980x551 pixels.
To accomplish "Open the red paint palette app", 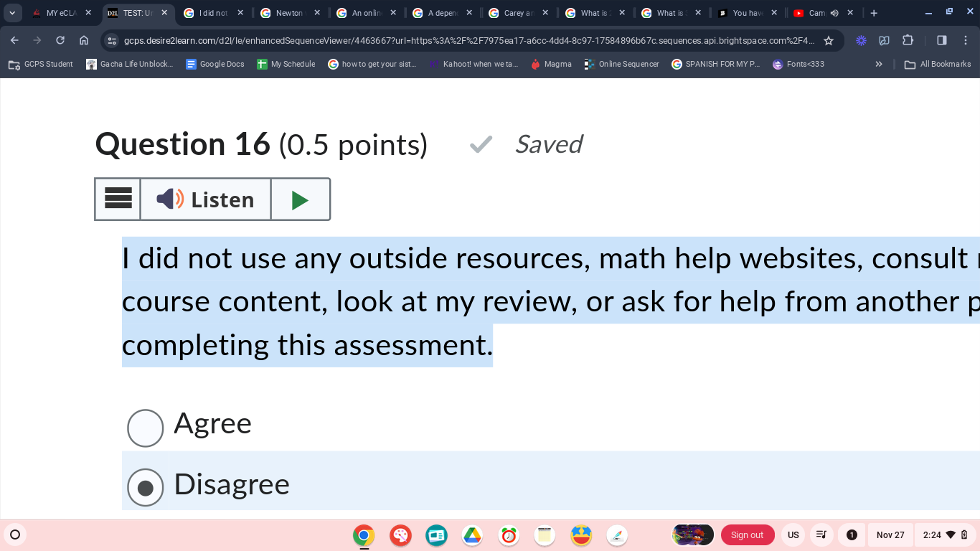I will pos(400,535).
